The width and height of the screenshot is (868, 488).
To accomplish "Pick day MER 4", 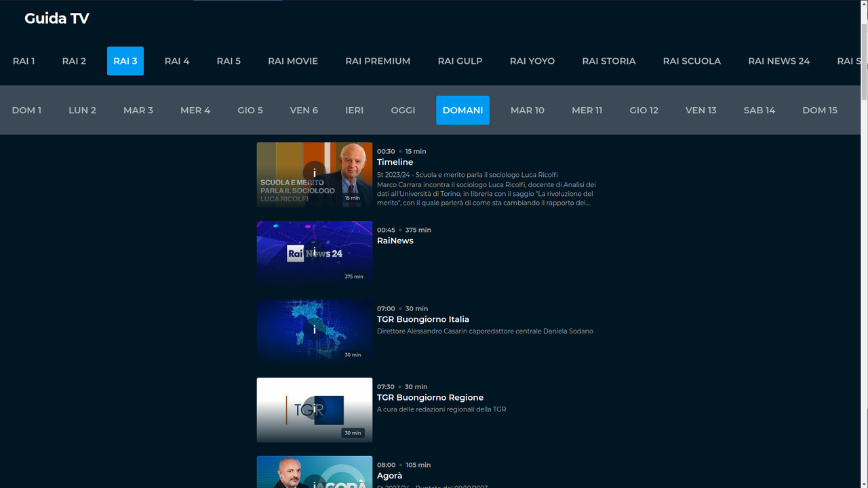I will click(195, 110).
